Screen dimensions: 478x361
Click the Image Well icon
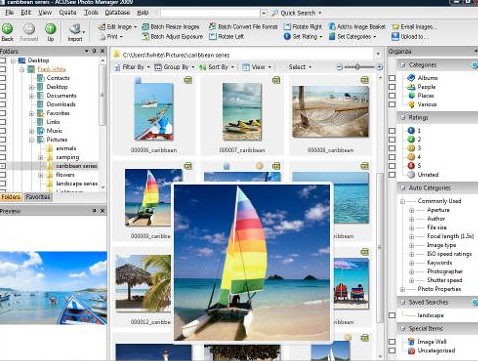(411, 342)
